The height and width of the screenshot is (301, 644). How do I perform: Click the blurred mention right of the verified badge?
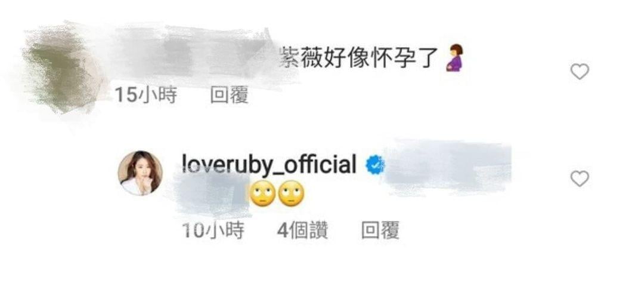point(448,167)
